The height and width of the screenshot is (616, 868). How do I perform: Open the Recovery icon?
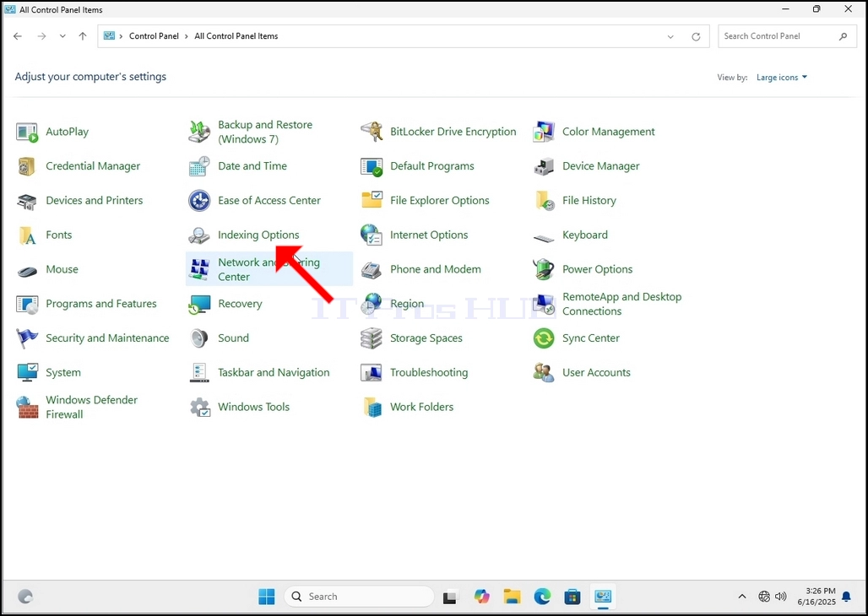[199, 304]
